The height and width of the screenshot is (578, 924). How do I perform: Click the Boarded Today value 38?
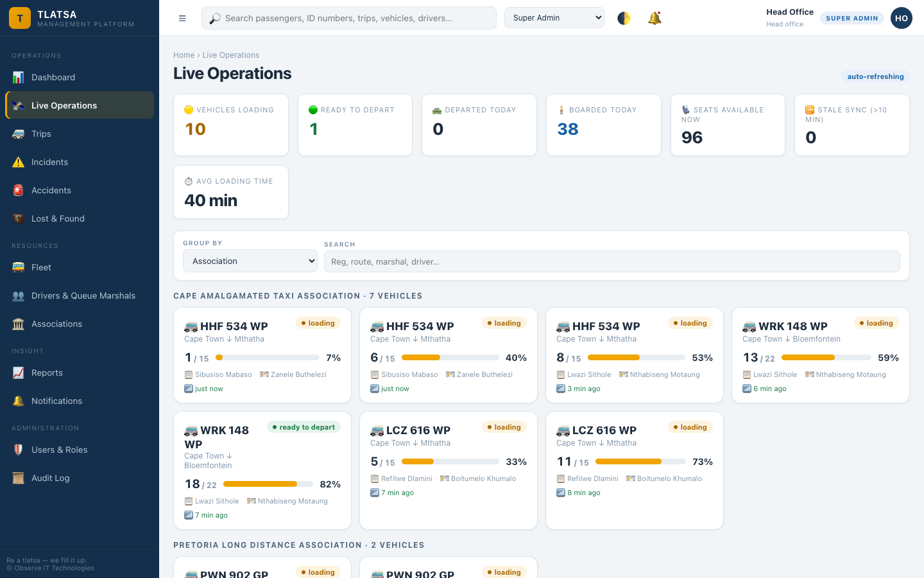tap(568, 129)
